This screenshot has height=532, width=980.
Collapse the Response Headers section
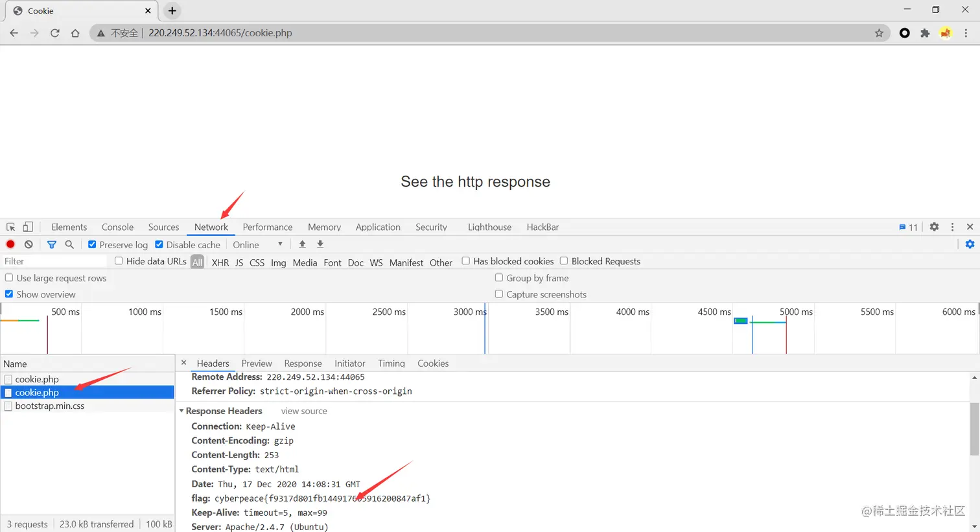pos(181,411)
